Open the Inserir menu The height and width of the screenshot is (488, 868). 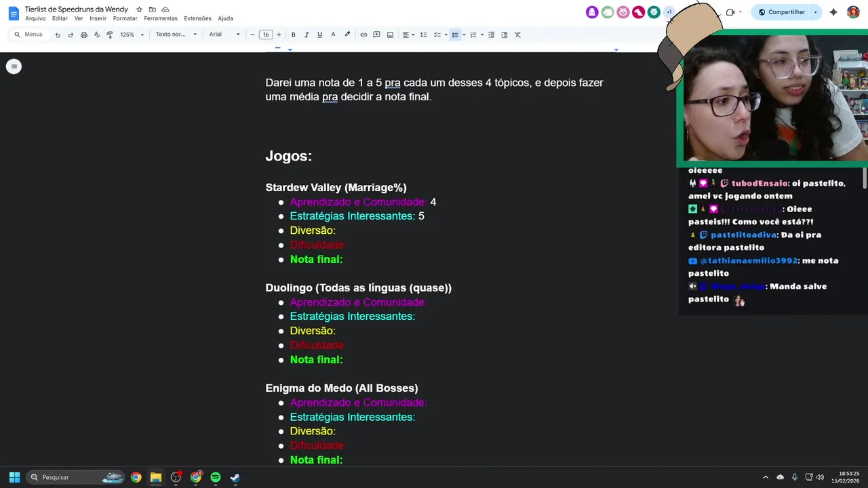pos(98,18)
